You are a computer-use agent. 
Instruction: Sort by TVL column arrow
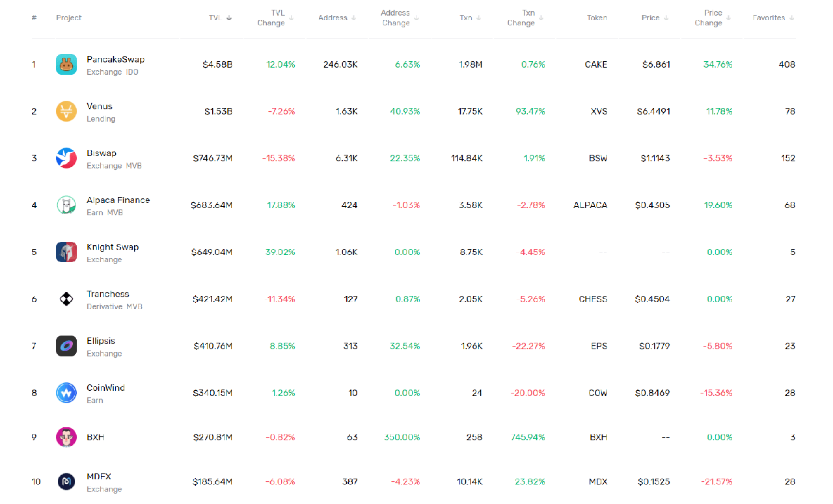tap(228, 18)
